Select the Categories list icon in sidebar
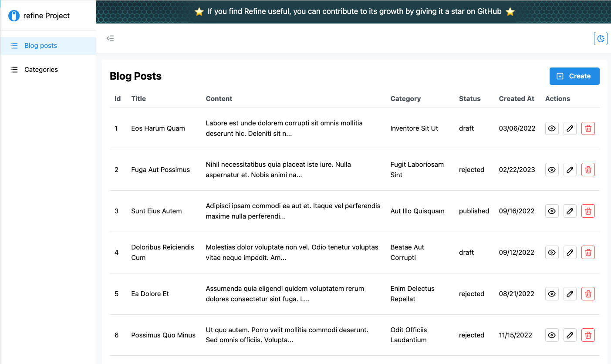 pos(14,69)
